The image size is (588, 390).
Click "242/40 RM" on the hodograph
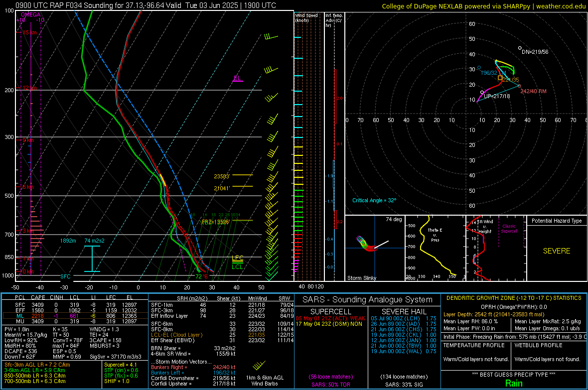533,91
